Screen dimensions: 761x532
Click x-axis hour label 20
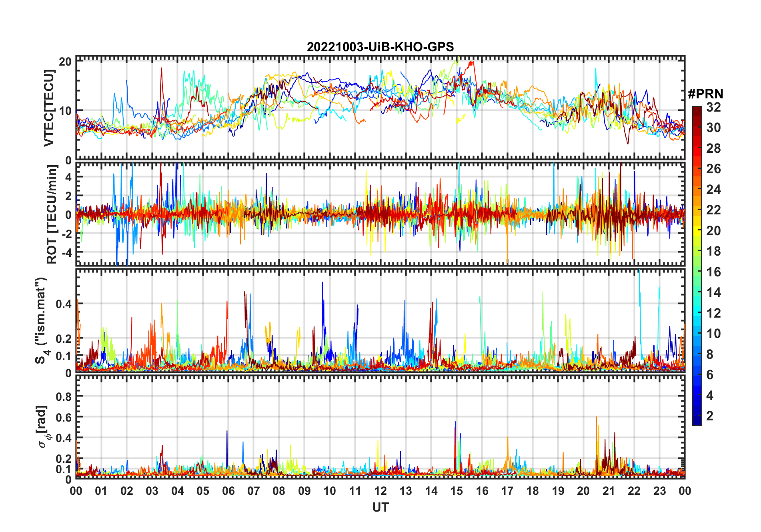click(583, 491)
